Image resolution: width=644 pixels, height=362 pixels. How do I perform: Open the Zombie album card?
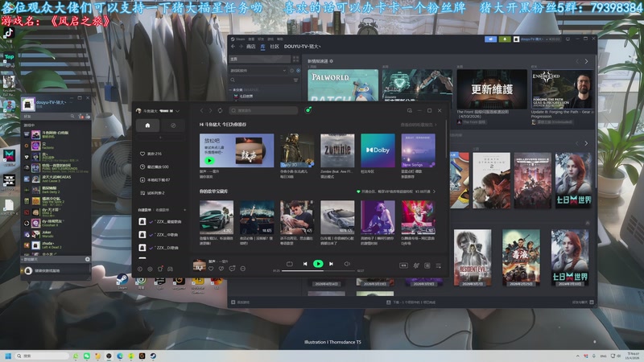tap(337, 150)
